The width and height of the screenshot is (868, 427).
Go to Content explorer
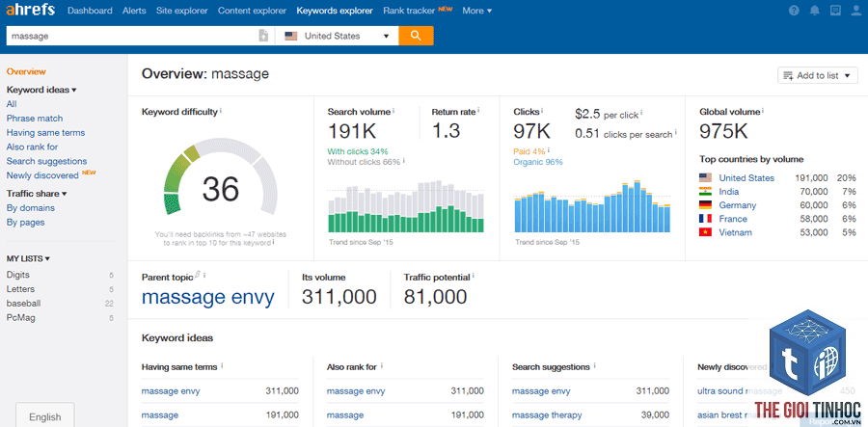point(252,11)
